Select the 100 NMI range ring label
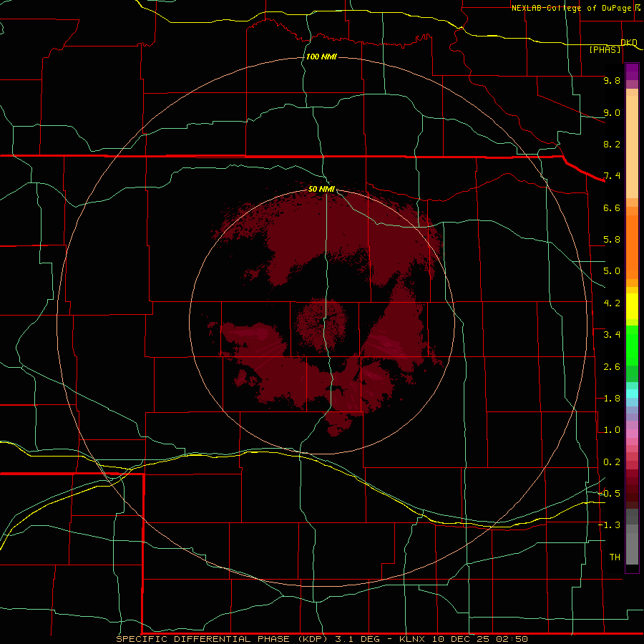 click(321, 57)
